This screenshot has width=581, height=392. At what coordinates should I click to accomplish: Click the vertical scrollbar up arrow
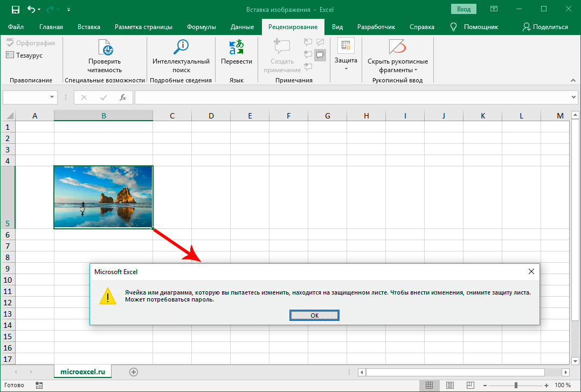tap(575, 115)
